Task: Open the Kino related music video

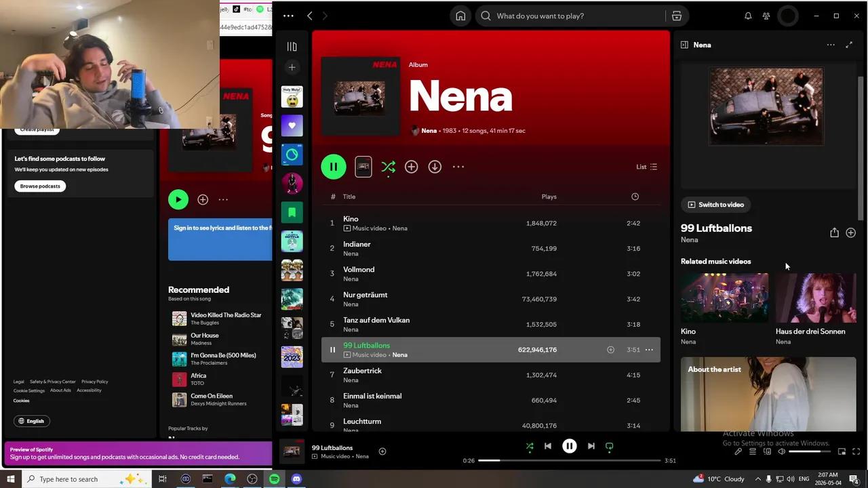Action: click(724, 309)
